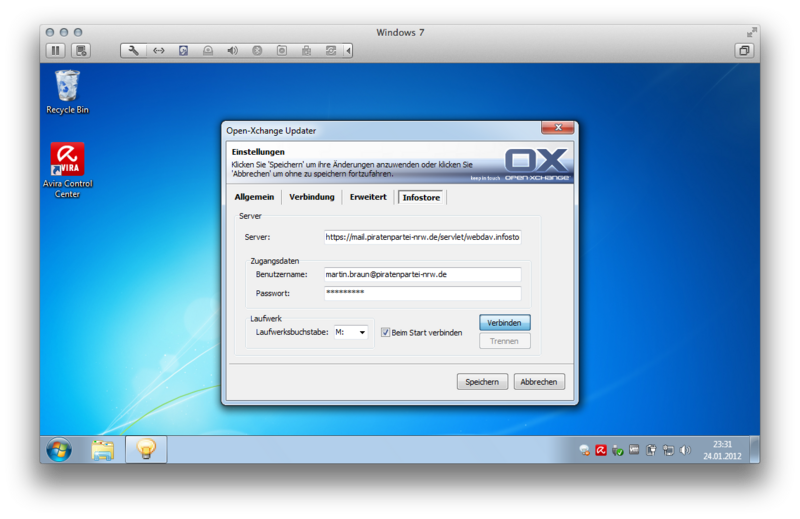Image resolution: width=800 pixels, height=519 pixels.
Task: Select the Infostore tab
Action: [421, 197]
